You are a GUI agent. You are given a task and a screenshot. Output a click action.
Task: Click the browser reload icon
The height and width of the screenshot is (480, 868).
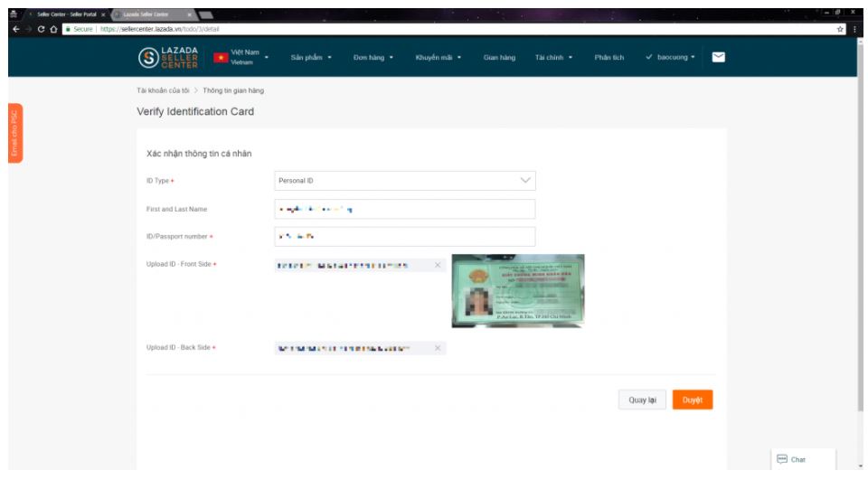coord(42,29)
